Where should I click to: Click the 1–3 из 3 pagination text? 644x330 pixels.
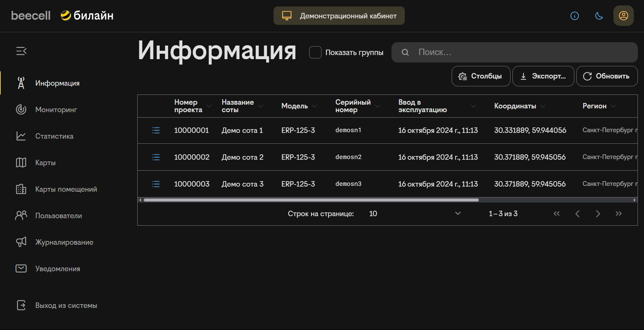(503, 213)
